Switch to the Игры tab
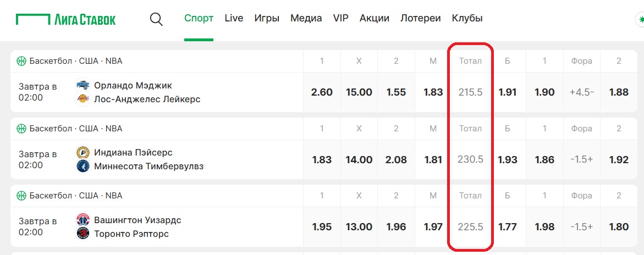The image size is (644, 255). [267, 19]
